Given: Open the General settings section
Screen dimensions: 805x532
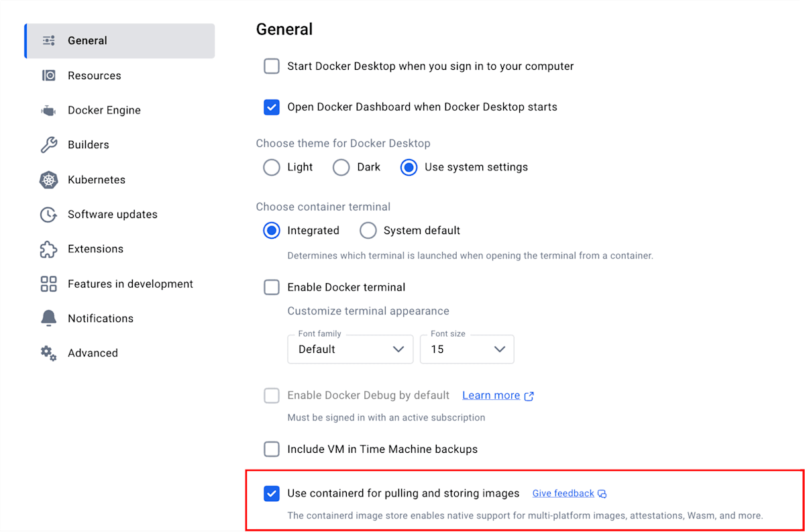Looking at the screenshot, I should click(120, 41).
